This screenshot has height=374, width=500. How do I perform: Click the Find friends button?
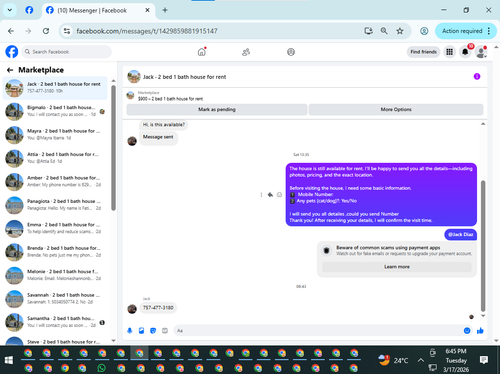(423, 52)
